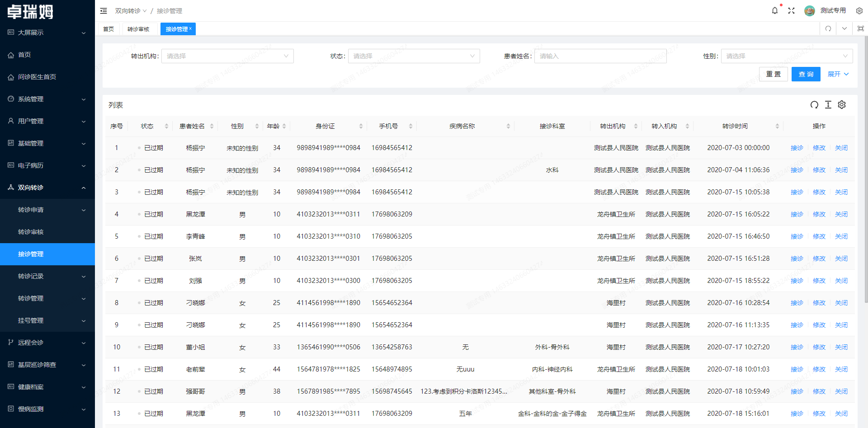868x428 pixels.
Task: Click the 卓瑞姆 logo
Action: (x=30, y=12)
